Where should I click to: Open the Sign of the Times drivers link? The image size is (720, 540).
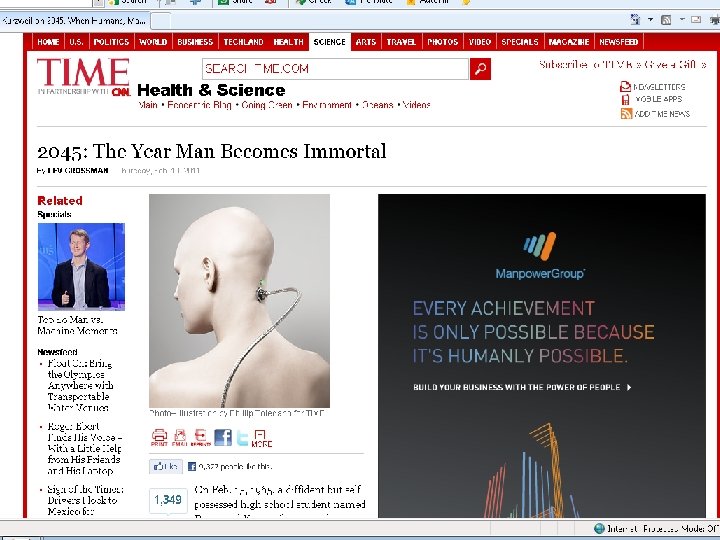(85, 501)
